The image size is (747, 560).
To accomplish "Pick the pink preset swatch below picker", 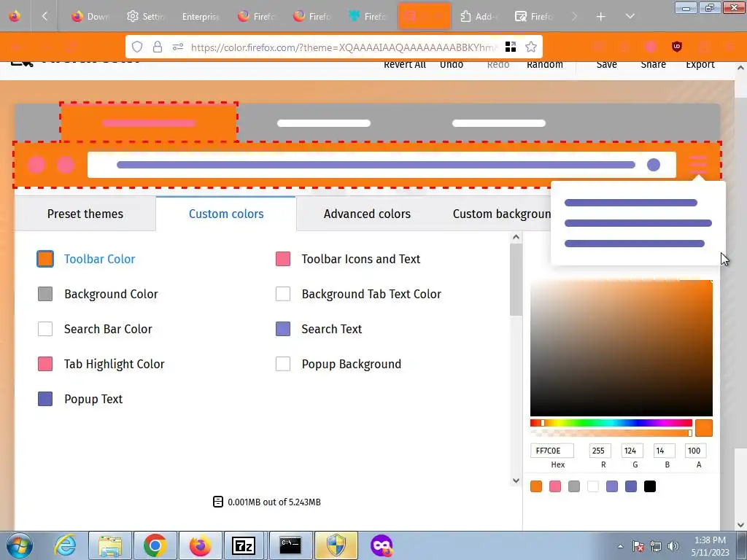I will click(x=555, y=486).
